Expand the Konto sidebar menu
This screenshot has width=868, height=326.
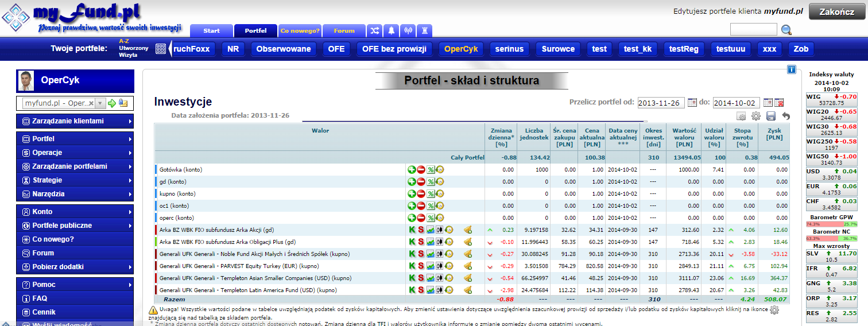pyautogui.click(x=75, y=212)
